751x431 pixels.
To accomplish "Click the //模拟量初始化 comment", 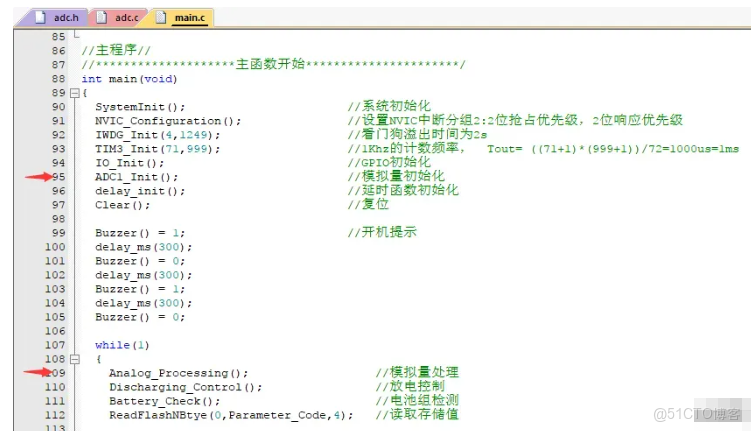I will point(396,176).
